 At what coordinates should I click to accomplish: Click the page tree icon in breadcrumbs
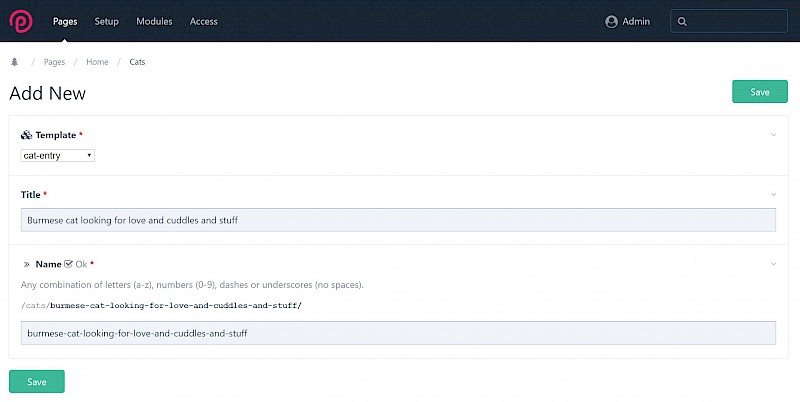tap(14, 62)
